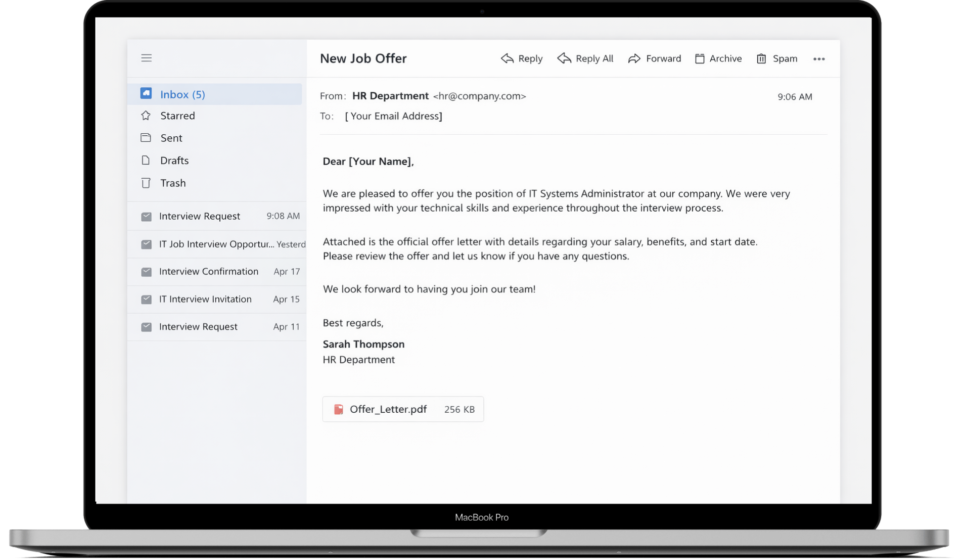Click the Forward button label
This screenshot has height=560, width=959.
[x=663, y=58]
